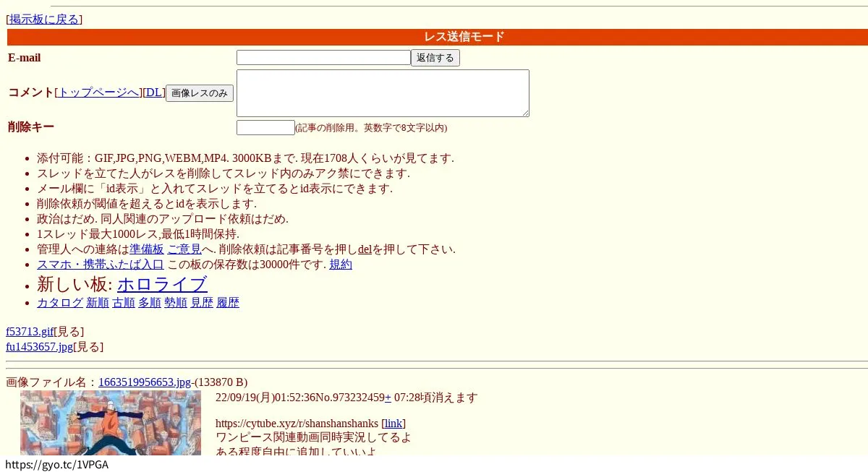The image size is (868, 472).
Task: Click the One Piece thread thumbnail
Action: click(x=110, y=423)
